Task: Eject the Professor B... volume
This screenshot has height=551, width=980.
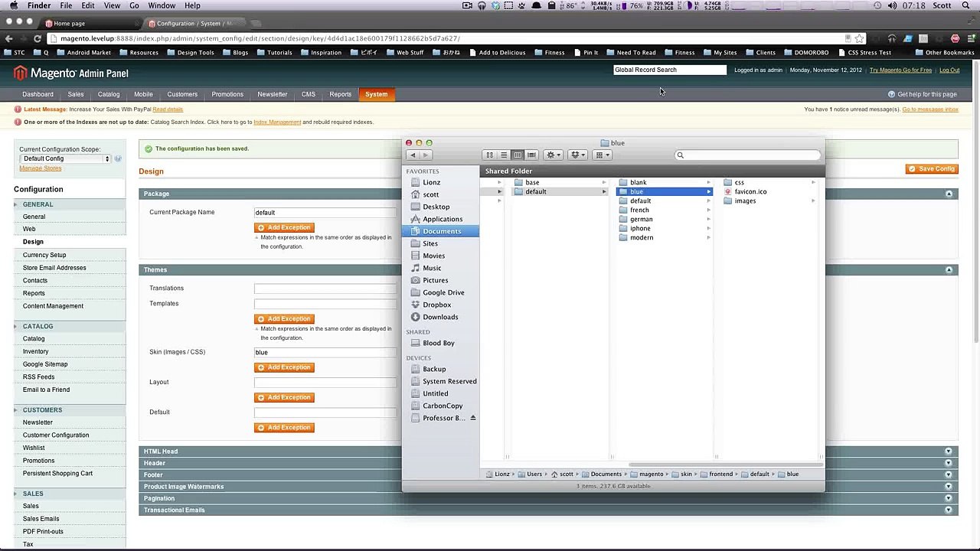Action: (472, 418)
